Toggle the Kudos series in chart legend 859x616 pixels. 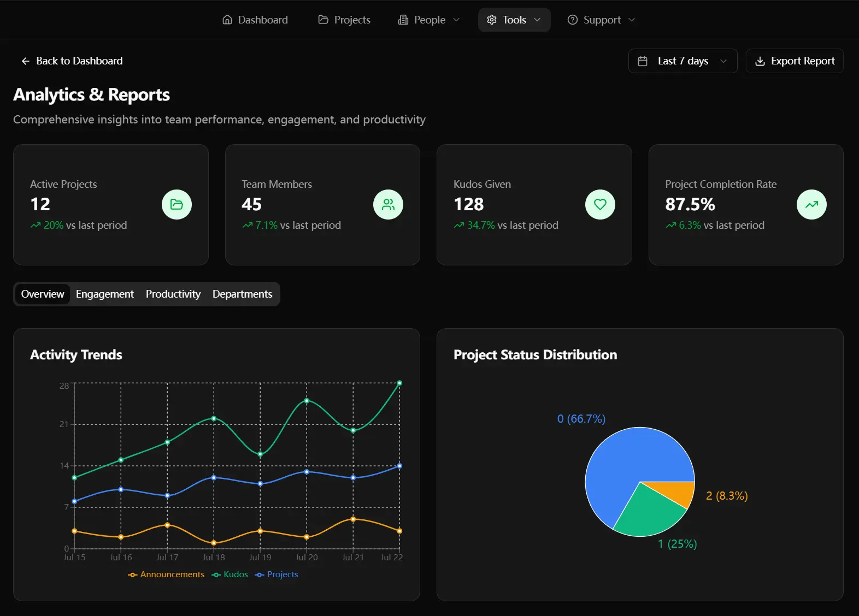(230, 574)
